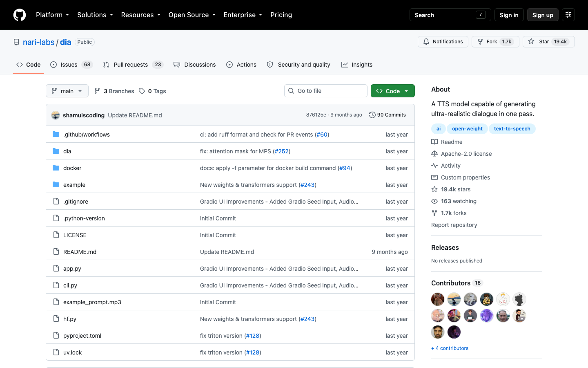Expand the Resources dropdown
This screenshot has height=368, width=588.
[x=141, y=15]
